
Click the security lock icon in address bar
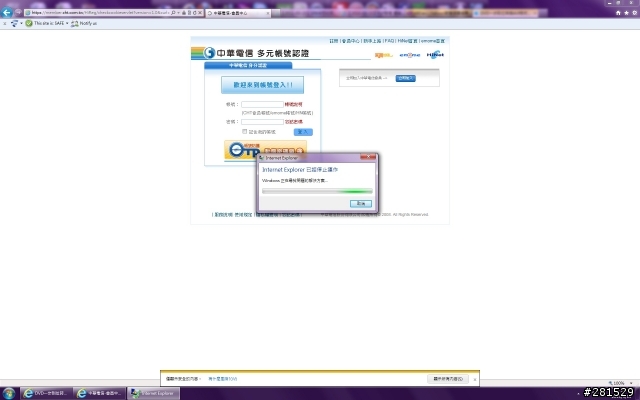click(184, 13)
